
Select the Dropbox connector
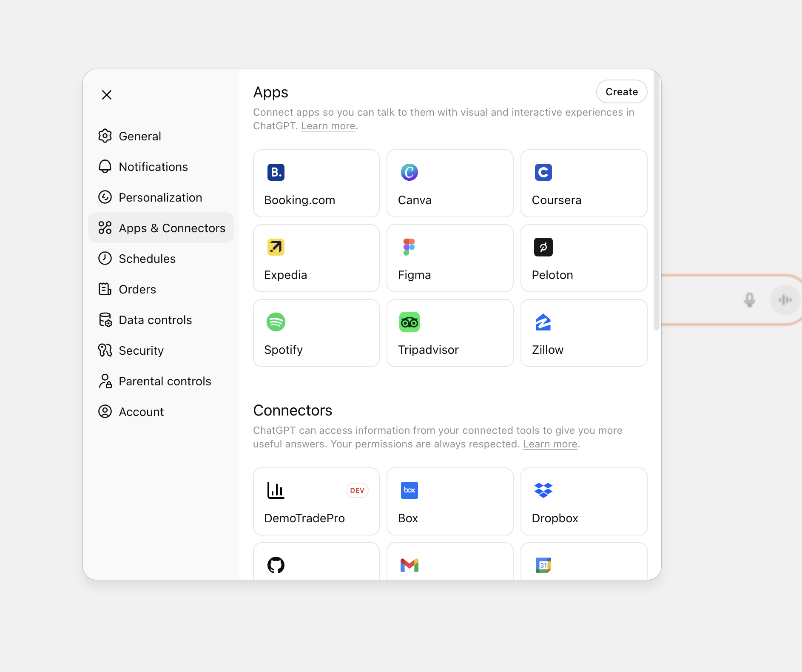583,501
